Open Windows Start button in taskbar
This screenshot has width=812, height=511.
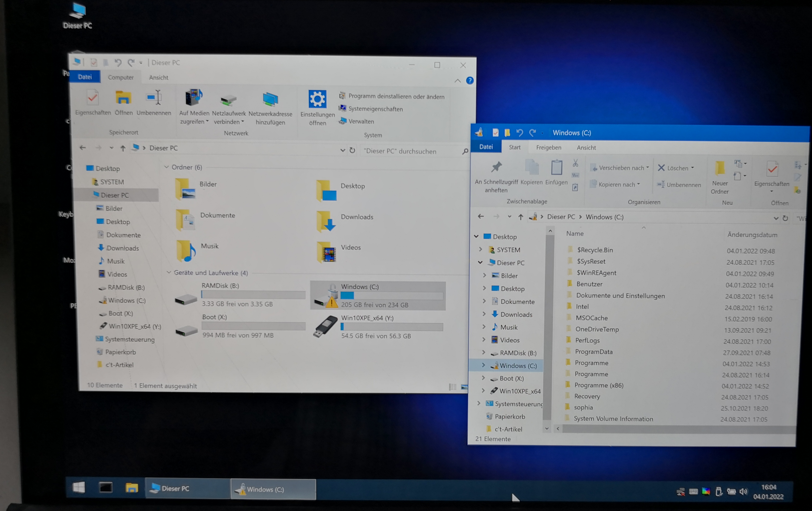click(x=79, y=487)
